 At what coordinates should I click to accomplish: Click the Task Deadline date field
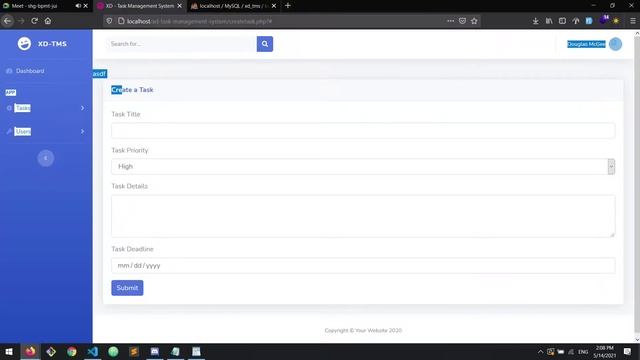363,265
